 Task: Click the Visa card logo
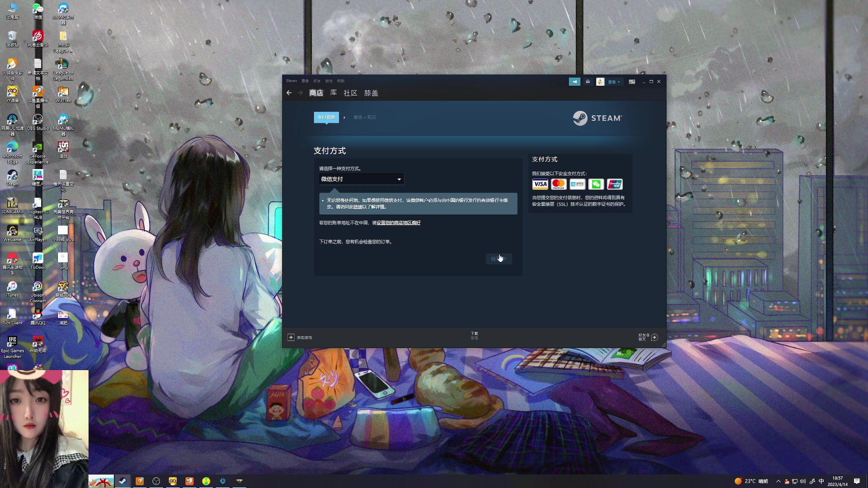(540, 184)
